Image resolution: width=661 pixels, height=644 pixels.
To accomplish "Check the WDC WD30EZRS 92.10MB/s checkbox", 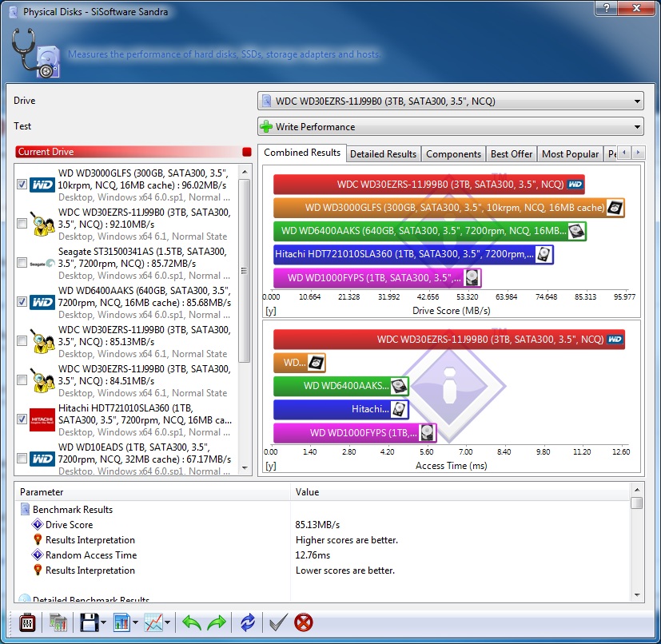I will coord(22,224).
